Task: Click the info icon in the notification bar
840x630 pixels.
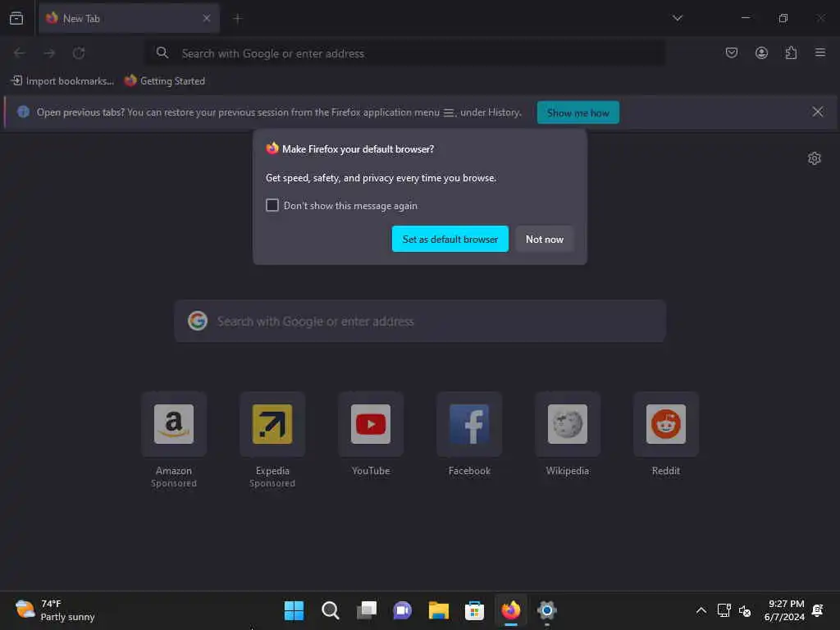Action: pyautogui.click(x=23, y=112)
